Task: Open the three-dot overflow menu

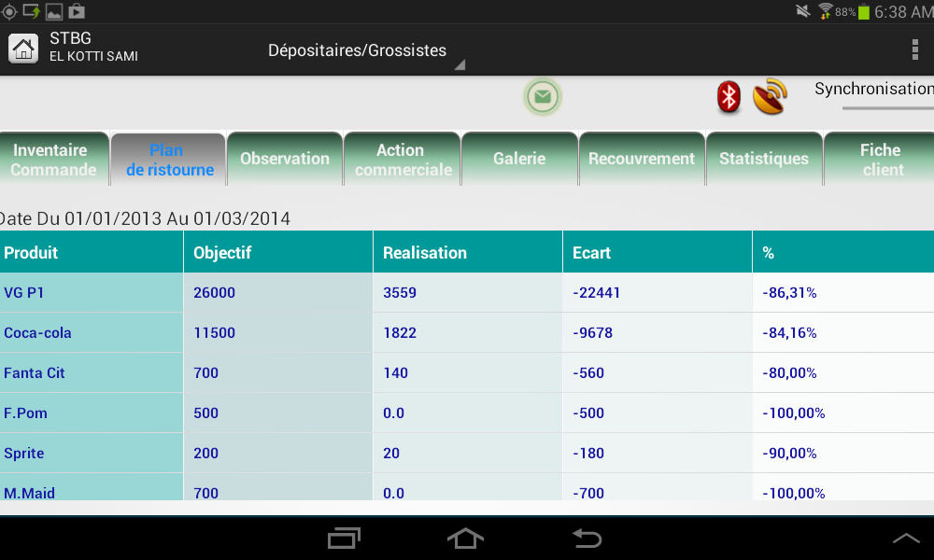Action: 914,49
